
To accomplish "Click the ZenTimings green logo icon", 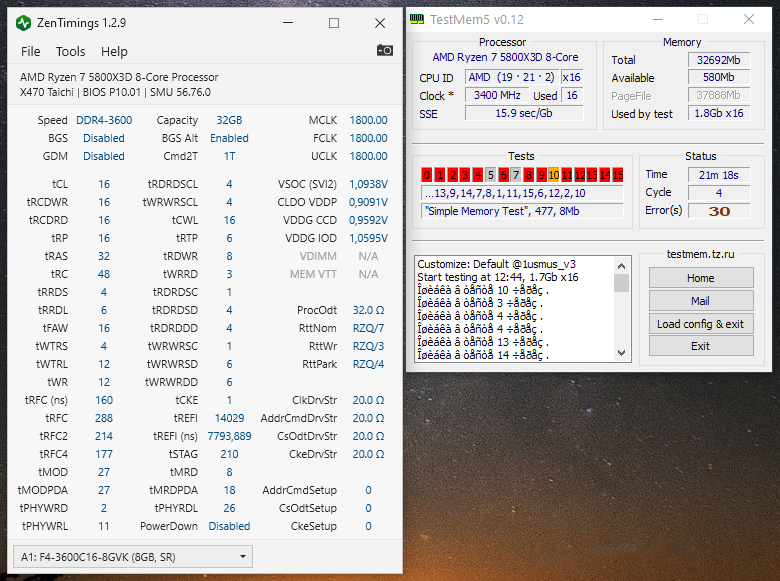I will (x=23, y=23).
